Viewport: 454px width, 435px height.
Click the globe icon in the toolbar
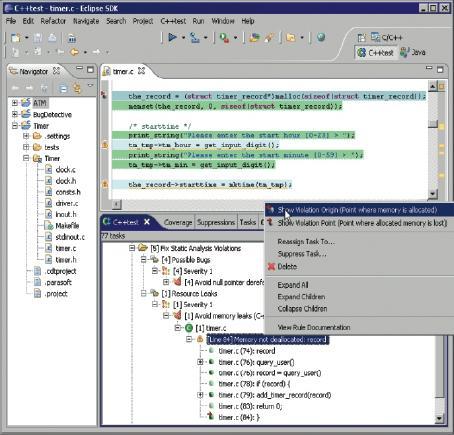[x=321, y=37]
